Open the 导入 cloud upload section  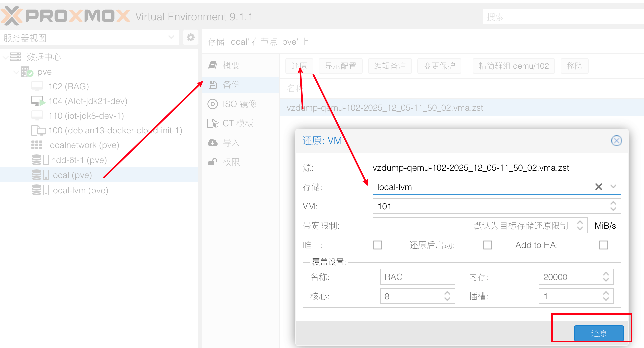point(212,143)
